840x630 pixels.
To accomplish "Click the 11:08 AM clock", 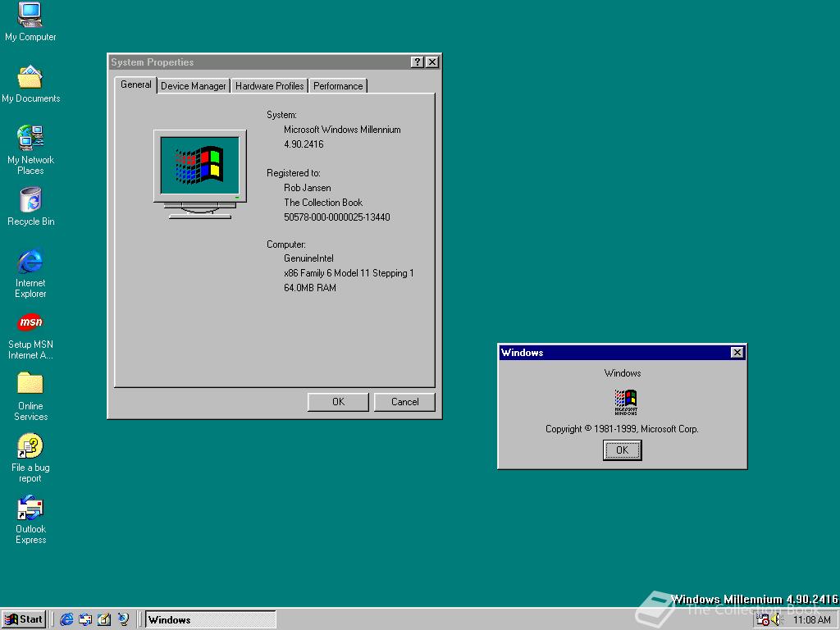I will click(811, 620).
